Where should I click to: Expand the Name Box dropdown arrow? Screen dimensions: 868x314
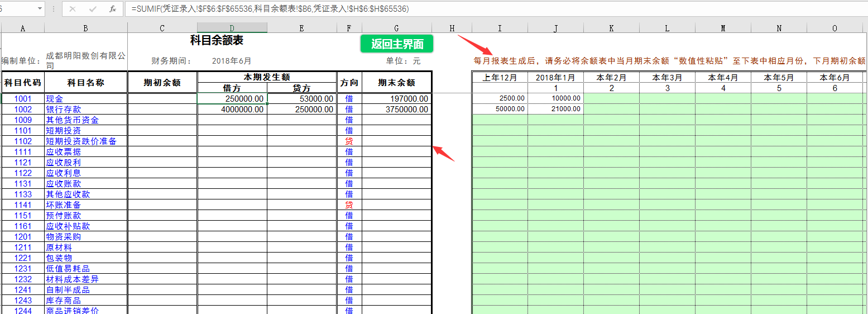coord(40,9)
